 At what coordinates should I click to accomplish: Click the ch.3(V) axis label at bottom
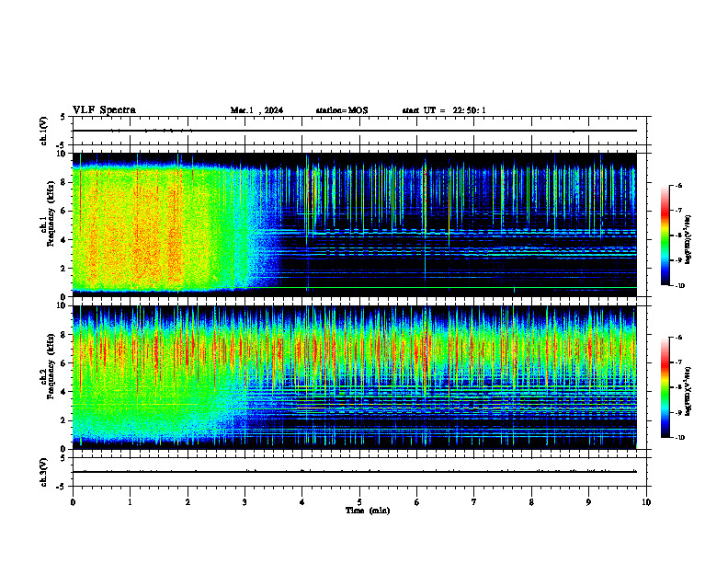[x=43, y=472]
